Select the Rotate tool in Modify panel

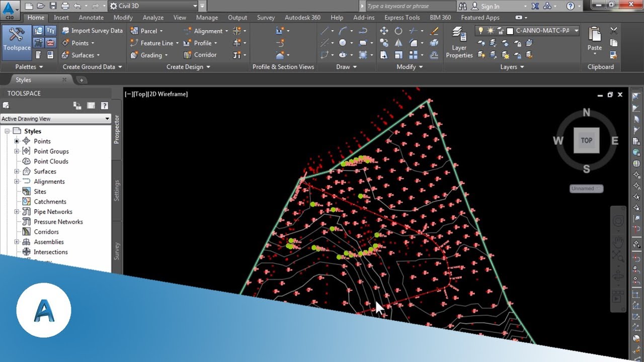pos(398,31)
